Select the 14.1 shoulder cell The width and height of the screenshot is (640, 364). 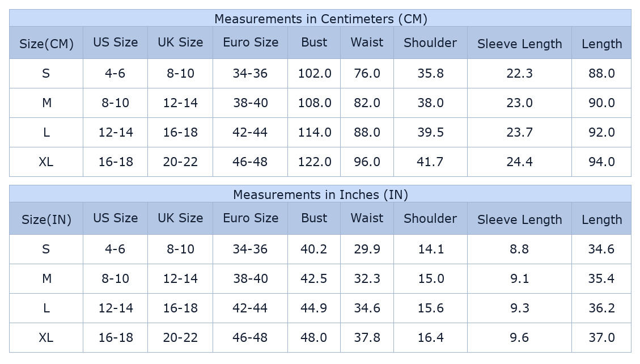(430, 249)
